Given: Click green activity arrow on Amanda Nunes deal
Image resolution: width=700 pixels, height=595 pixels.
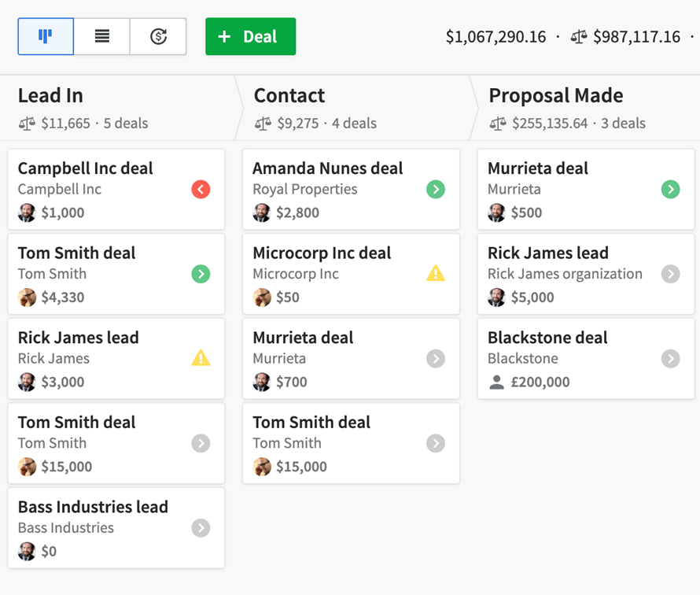Looking at the screenshot, I should 436,190.
